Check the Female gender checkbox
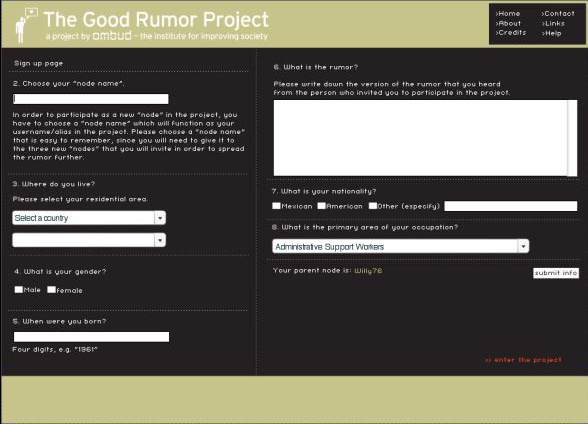The image size is (588, 424). point(51,289)
